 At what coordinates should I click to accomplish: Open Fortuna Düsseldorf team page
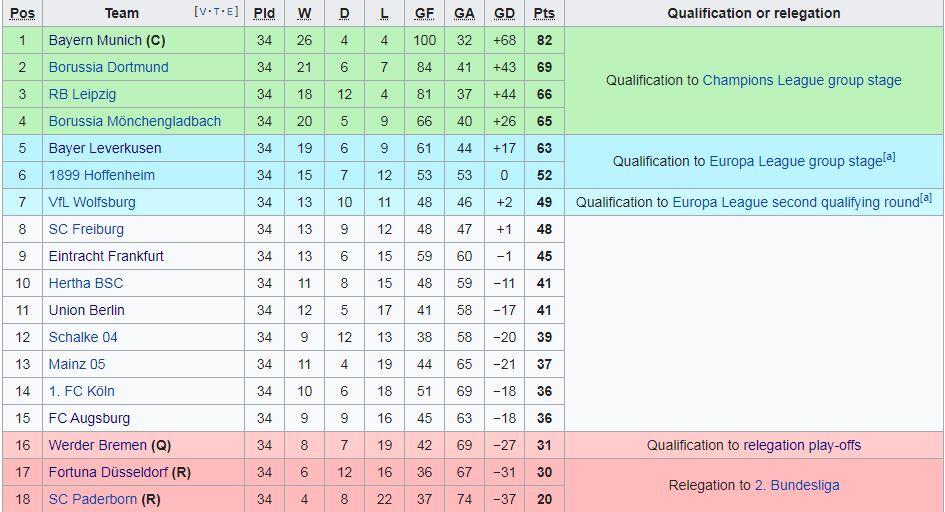pos(108,473)
